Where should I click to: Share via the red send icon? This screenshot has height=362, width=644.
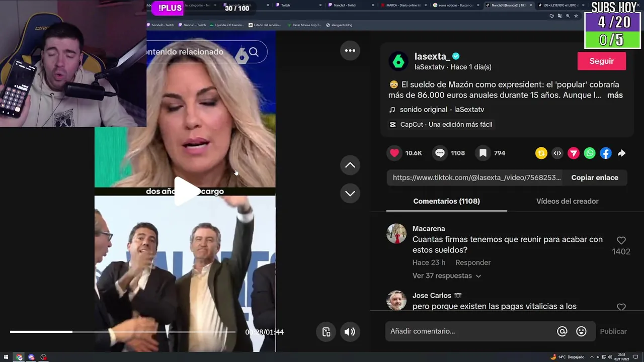pos(574,153)
